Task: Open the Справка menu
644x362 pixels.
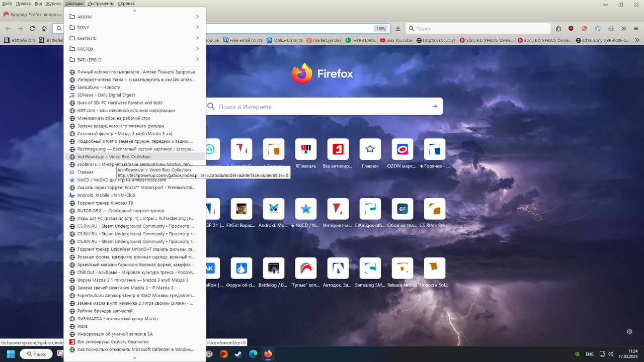Action: [x=126, y=4]
